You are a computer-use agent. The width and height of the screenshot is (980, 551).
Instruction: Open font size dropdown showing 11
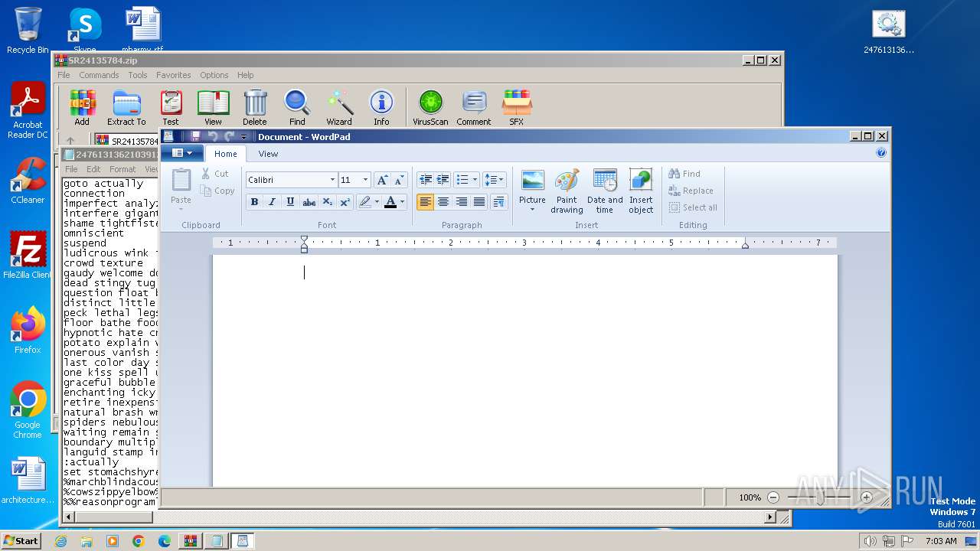(x=365, y=180)
